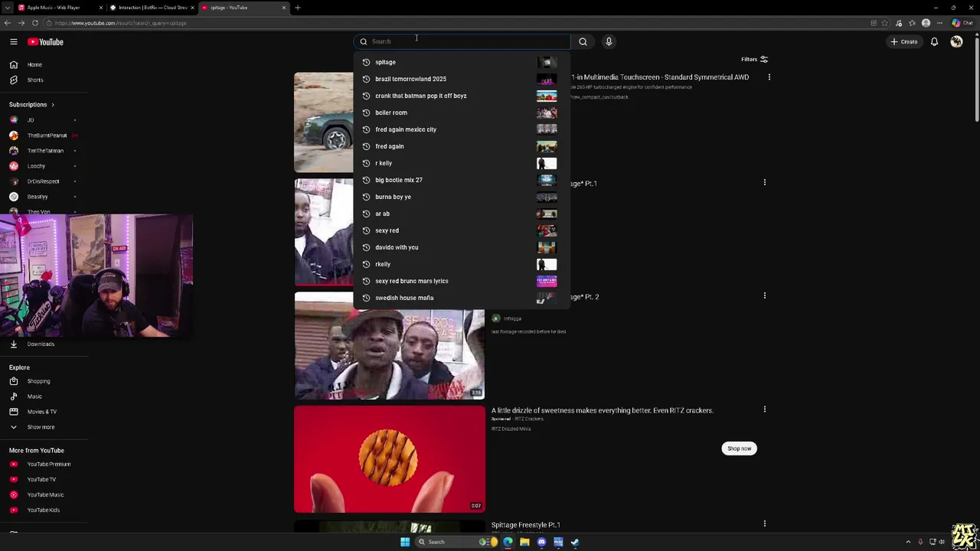Viewport: 980px width, 551px height.
Task: Open Movies & TV under Explore
Action: coord(44,412)
